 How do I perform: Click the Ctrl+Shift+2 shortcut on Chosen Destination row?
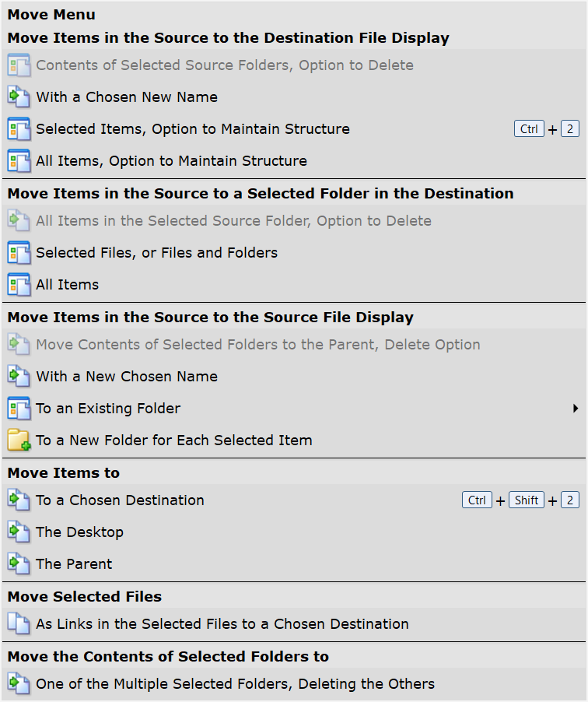[x=520, y=500]
